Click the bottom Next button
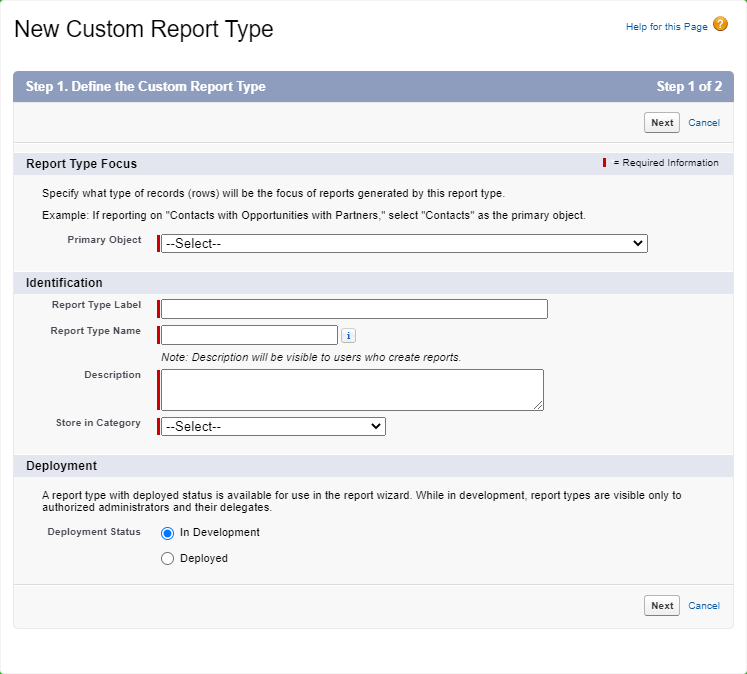The image size is (747, 674). coord(662,605)
